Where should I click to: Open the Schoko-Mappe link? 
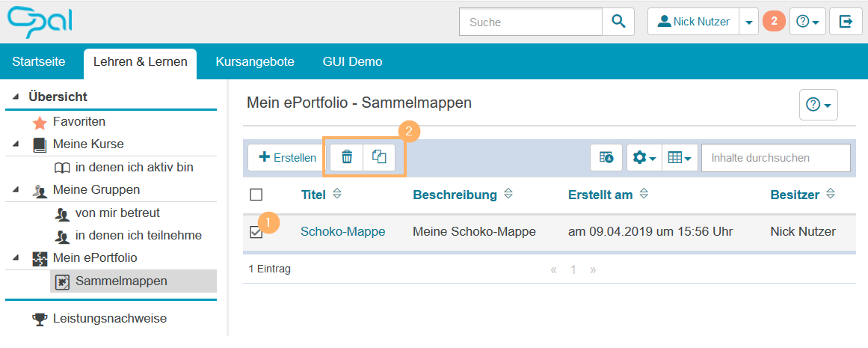(x=342, y=232)
